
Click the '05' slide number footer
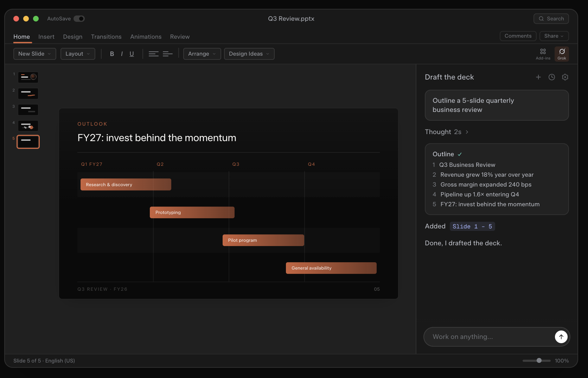tap(377, 289)
